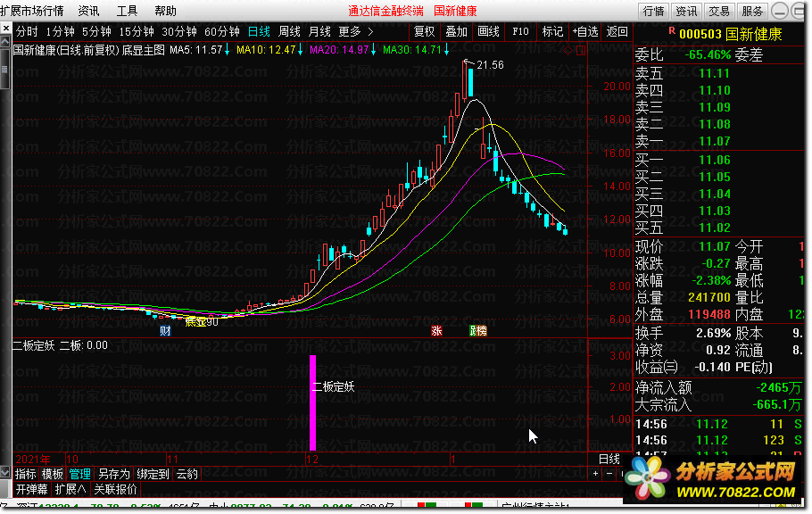
Task: Click the 行情 top-right button
Action: [653, 12]
